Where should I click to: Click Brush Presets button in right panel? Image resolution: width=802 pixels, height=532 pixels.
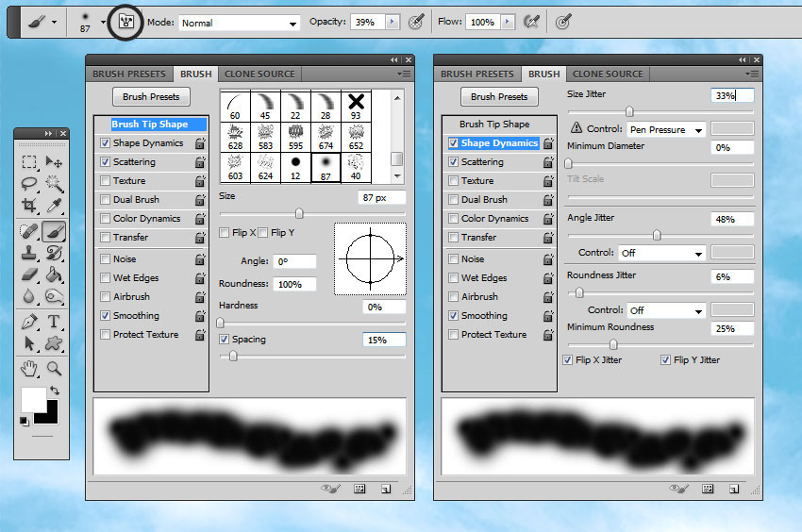point(499,96)
